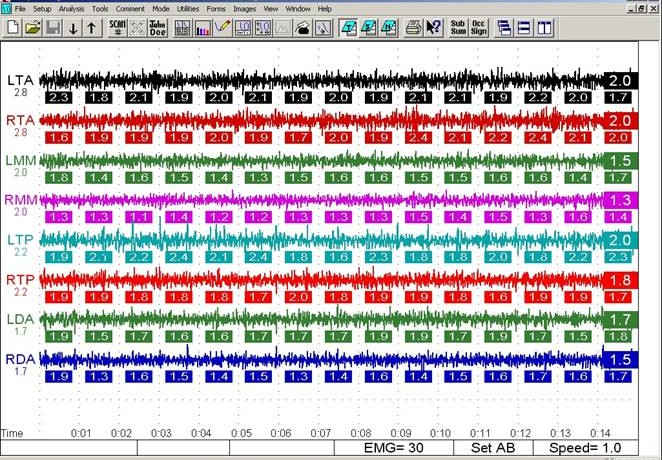Open the Setup menu
The width and height of the screenshot is (662, 460).
(42, 8)
